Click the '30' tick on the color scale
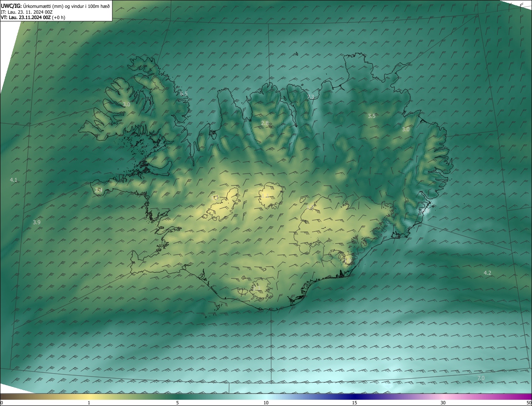The width and height of the screenshot is (532, 406). tap(443, 403)
